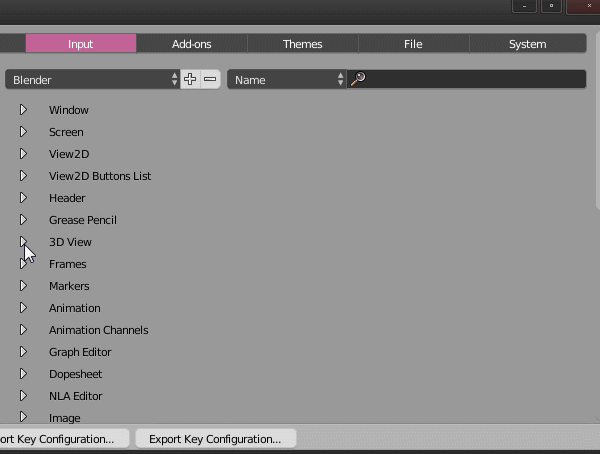Click the 3D View label

[x=70, y=242]
